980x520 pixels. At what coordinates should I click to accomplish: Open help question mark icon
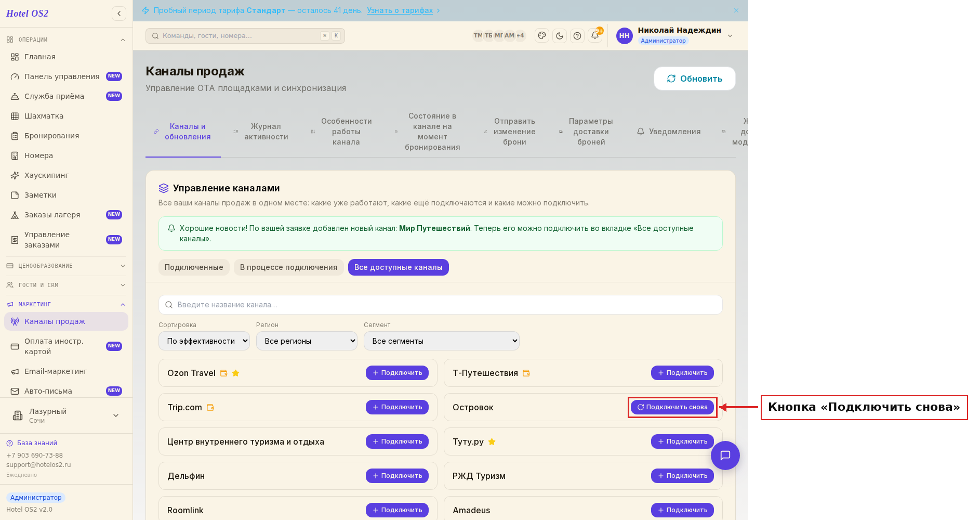577,35
